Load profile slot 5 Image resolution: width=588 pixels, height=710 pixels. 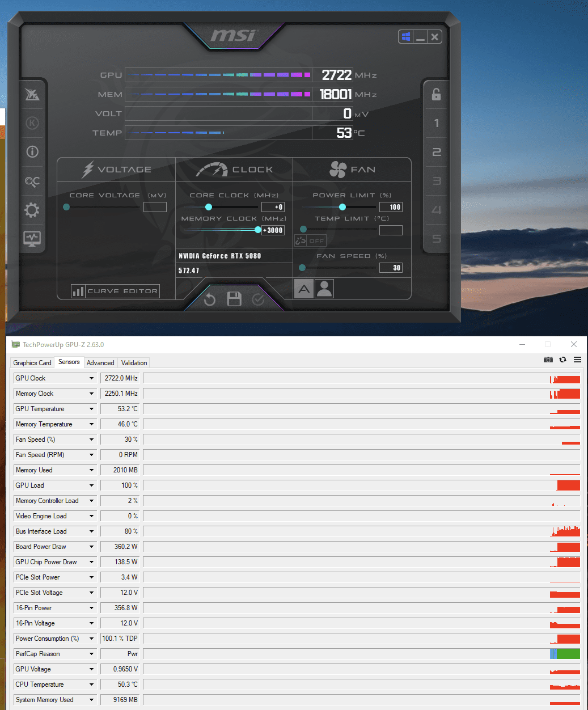436,239
